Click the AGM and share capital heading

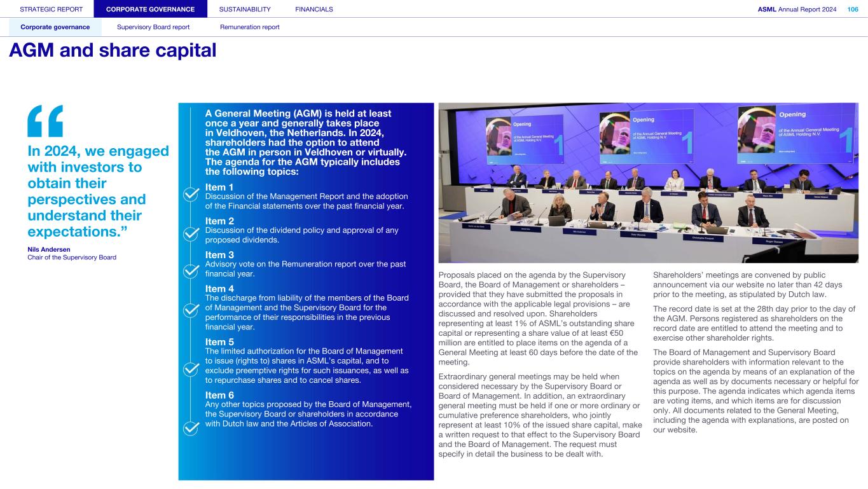[x=113, y=51]
